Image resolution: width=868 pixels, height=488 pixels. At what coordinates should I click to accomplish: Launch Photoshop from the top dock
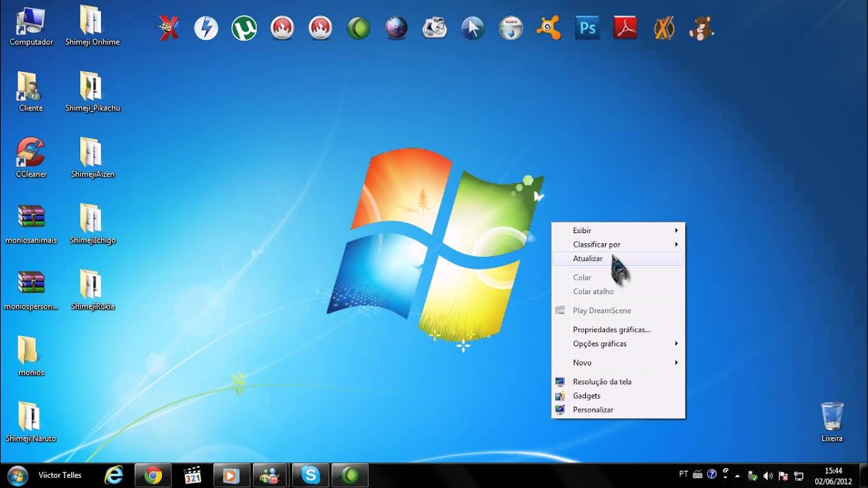coord(587,28)
